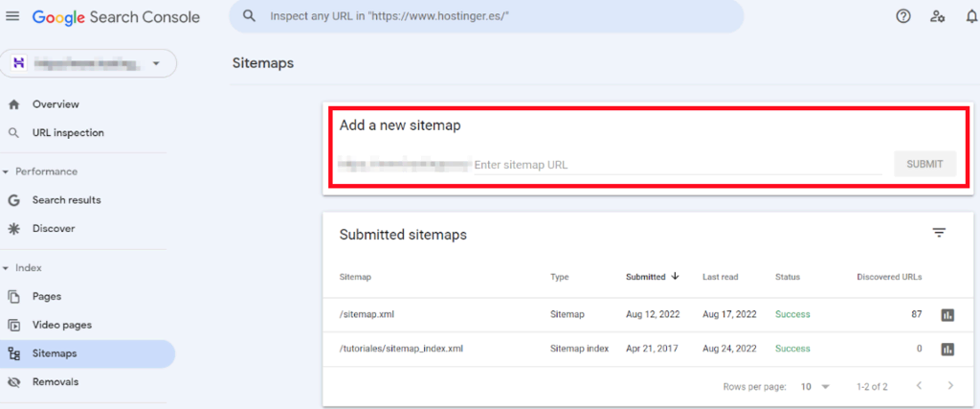
Task: Click the filter icon in Submitted sitemaps
Action: click(x=939, y=233)
